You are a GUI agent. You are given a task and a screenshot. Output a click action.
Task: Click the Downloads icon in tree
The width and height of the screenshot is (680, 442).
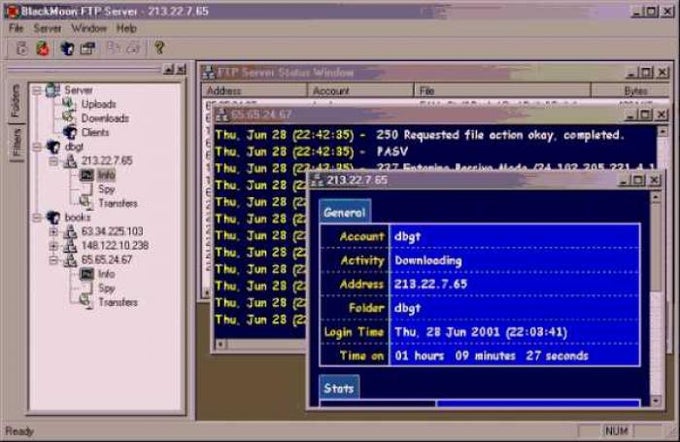tap(69, 118)
